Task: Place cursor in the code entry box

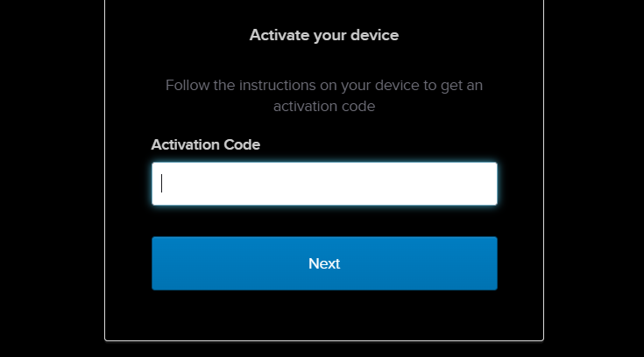Action: (324, 184)
